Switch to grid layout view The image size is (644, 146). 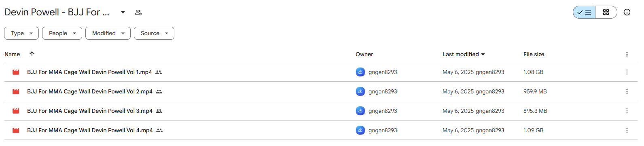[x=606, y=12]
